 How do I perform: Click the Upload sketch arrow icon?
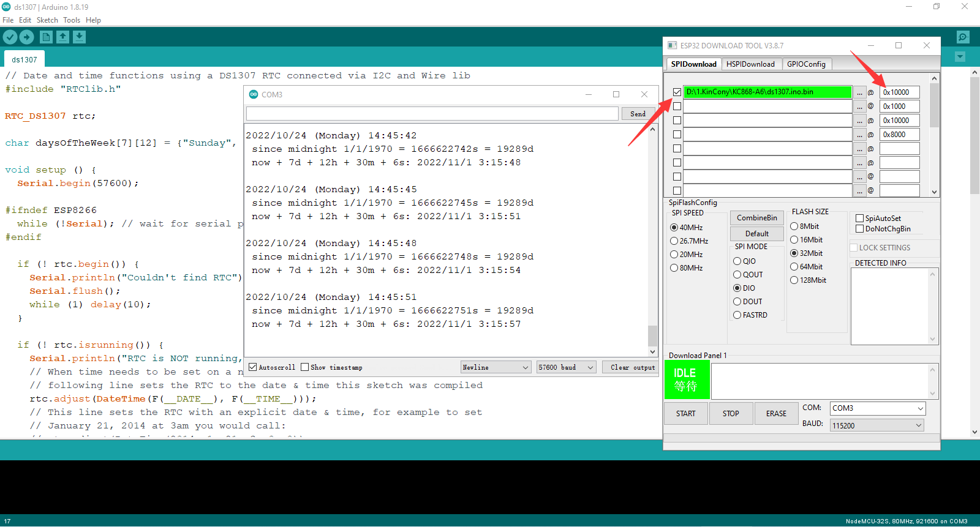[27, 37]
